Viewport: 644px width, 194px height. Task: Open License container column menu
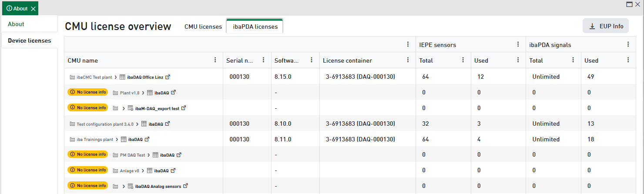pos(408,60)
